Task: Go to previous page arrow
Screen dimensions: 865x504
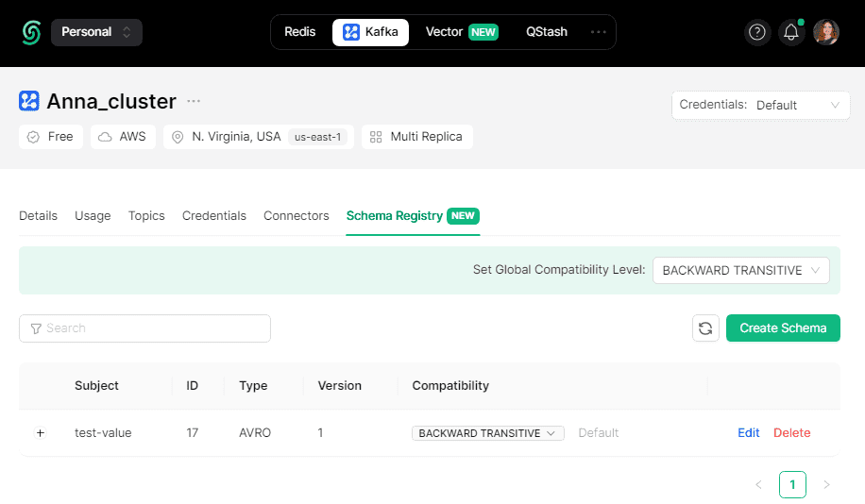Action: 758,485
